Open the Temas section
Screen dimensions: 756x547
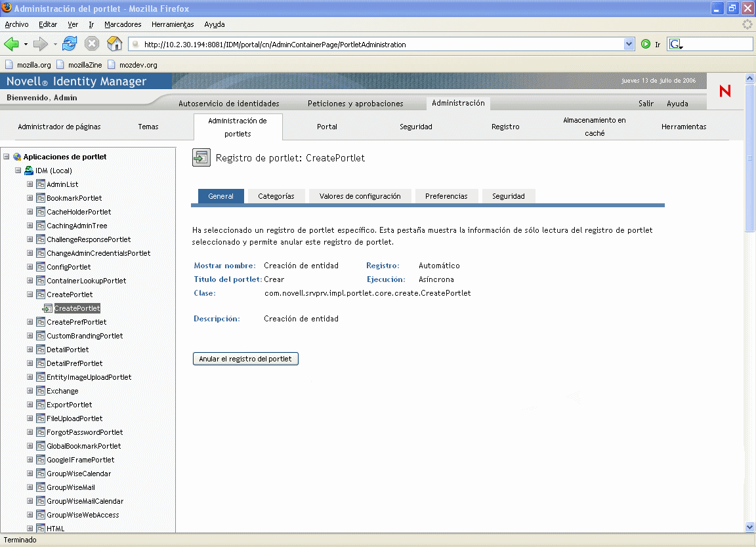point(148,127)
